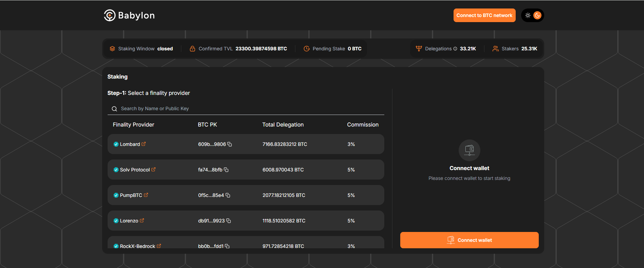Select the RockX-Bedrock provider name
The height and width of the screenshot is (268, 644).
click(x=137, y=246)
